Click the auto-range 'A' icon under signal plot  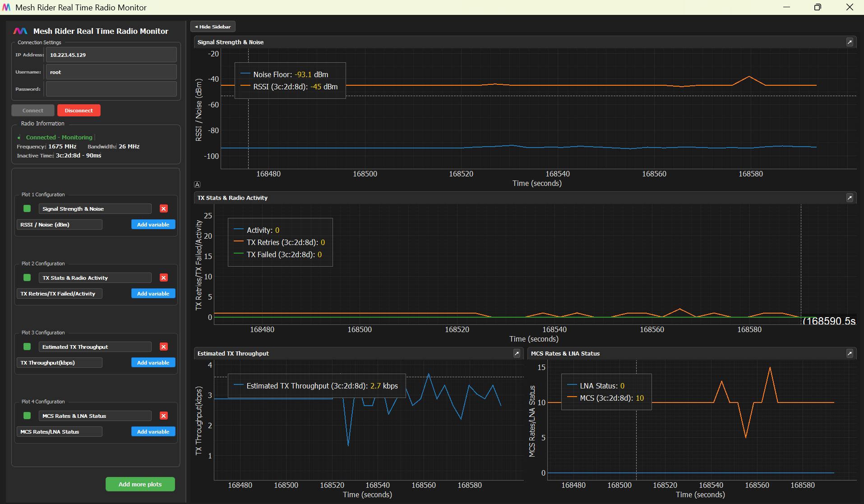(x=197, y=185)
